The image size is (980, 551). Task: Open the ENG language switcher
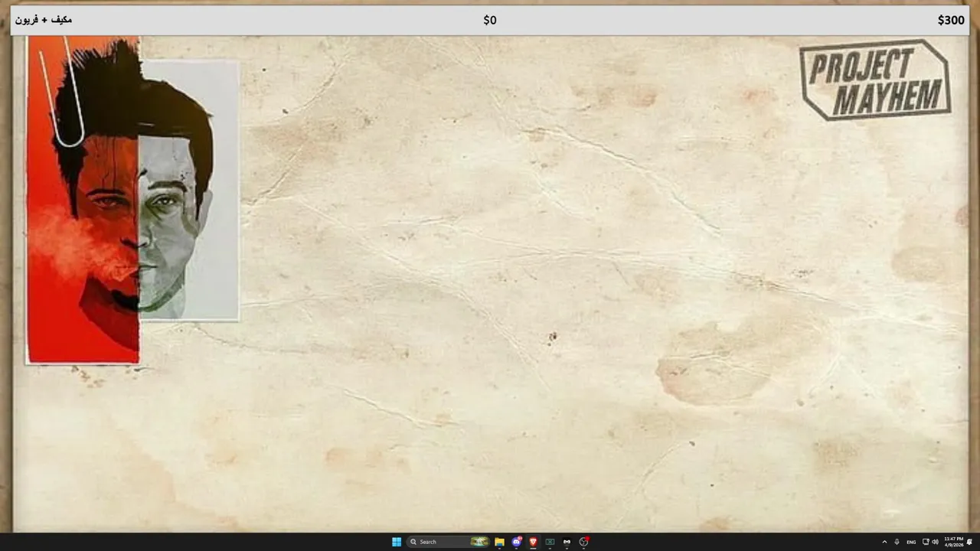point(911,542)
